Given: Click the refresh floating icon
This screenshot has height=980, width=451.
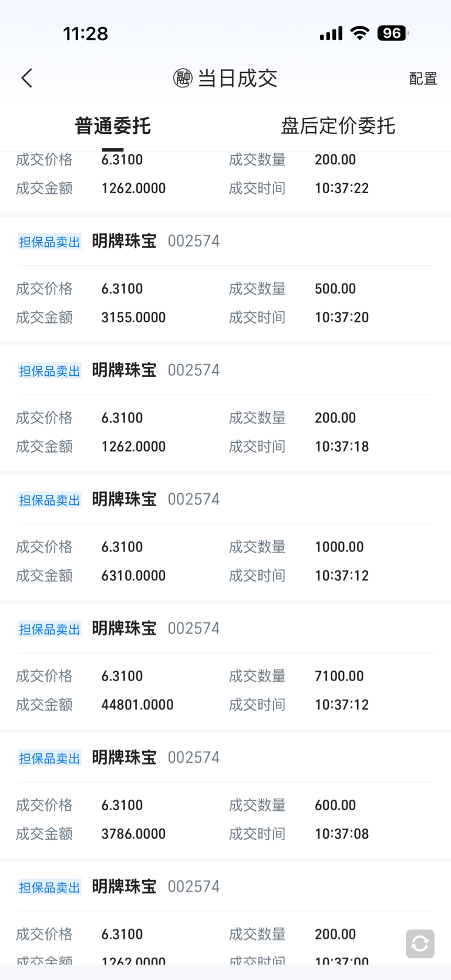Looking at the screenshot, I should (420, 944).
